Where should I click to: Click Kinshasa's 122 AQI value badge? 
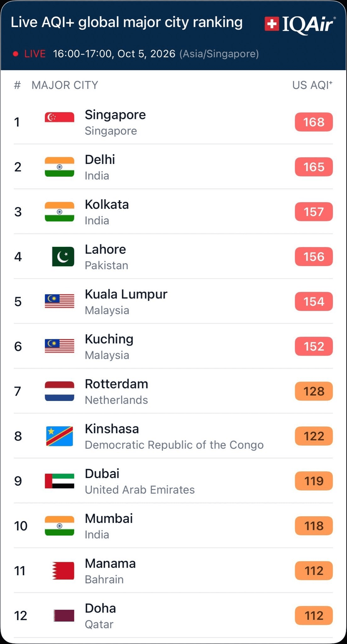coord(314,436)
